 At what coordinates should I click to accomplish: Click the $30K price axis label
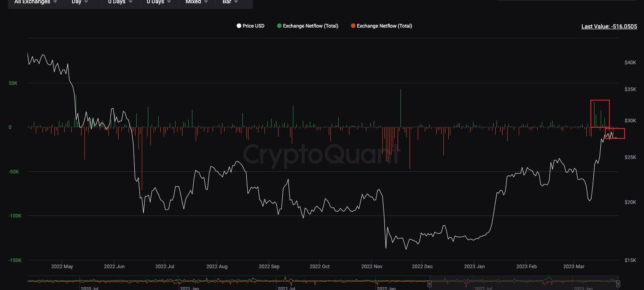click(630, 121)
